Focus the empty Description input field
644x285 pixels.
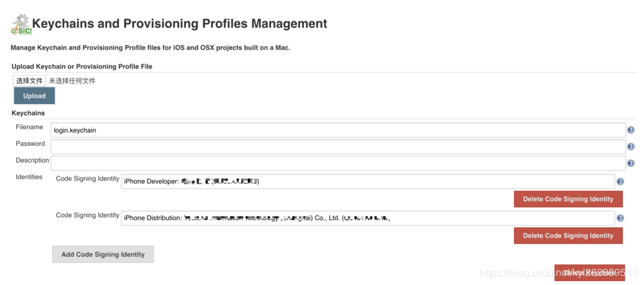(338, 163)
